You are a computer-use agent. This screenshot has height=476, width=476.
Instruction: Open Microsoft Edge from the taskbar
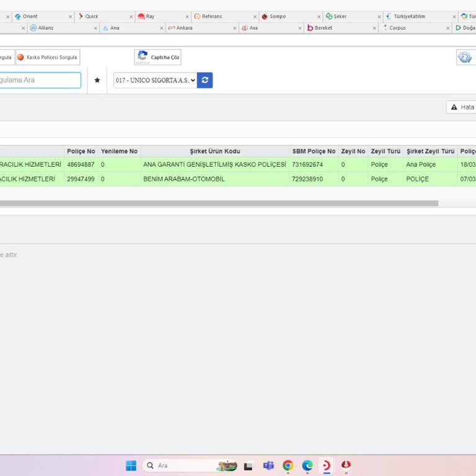(x=307, y=465)
